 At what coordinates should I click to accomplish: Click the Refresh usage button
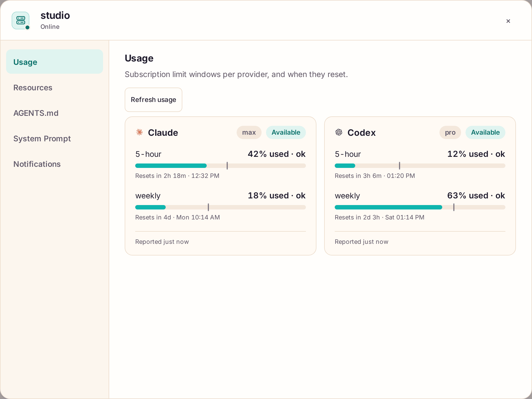(154, 100)
